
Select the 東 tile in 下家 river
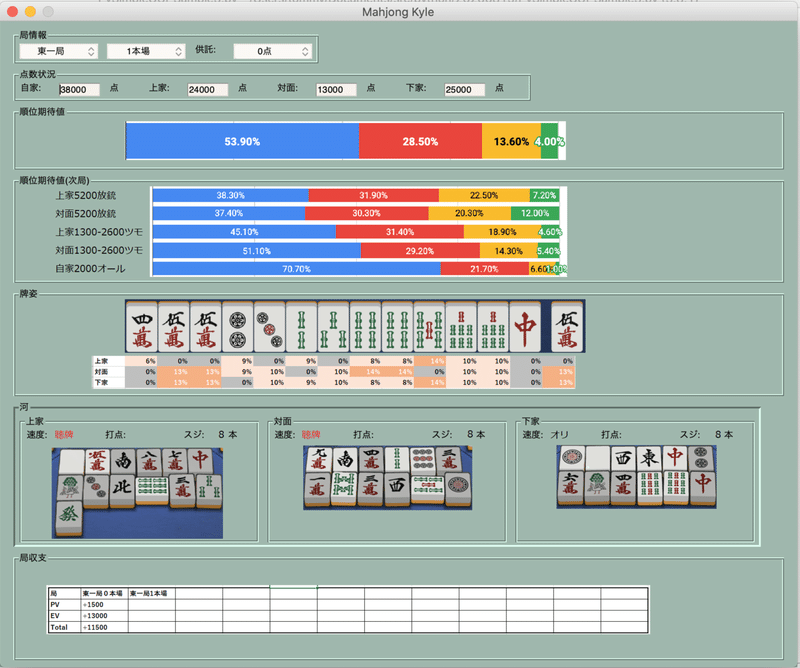649,457
